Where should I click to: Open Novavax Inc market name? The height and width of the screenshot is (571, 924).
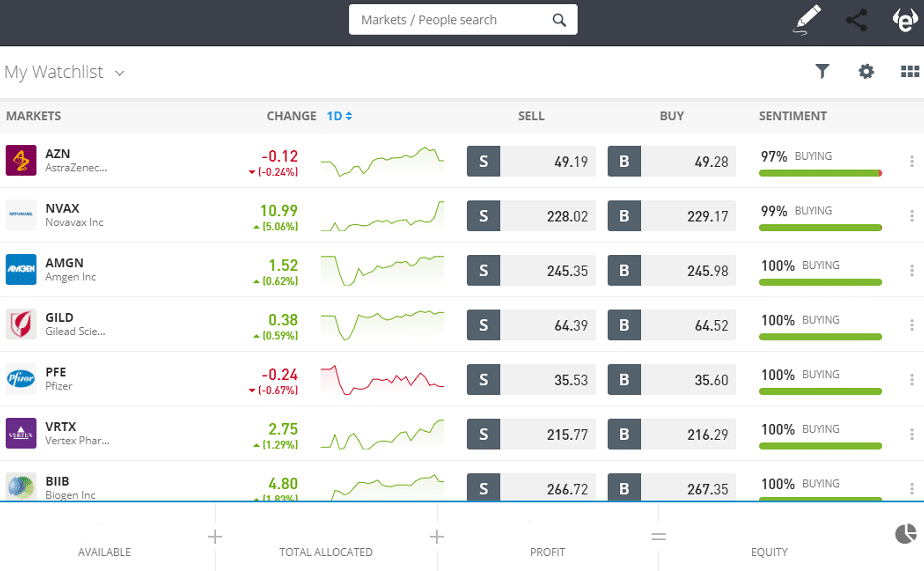[74, 222]
